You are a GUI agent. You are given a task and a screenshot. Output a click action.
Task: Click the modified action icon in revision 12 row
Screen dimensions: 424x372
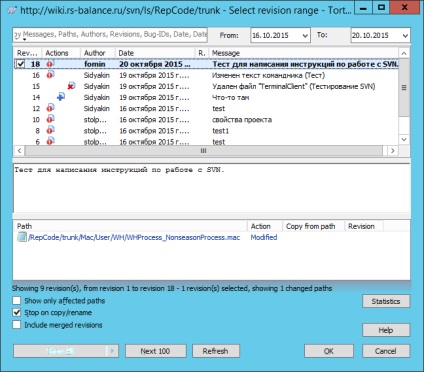[x=50, y=108]
